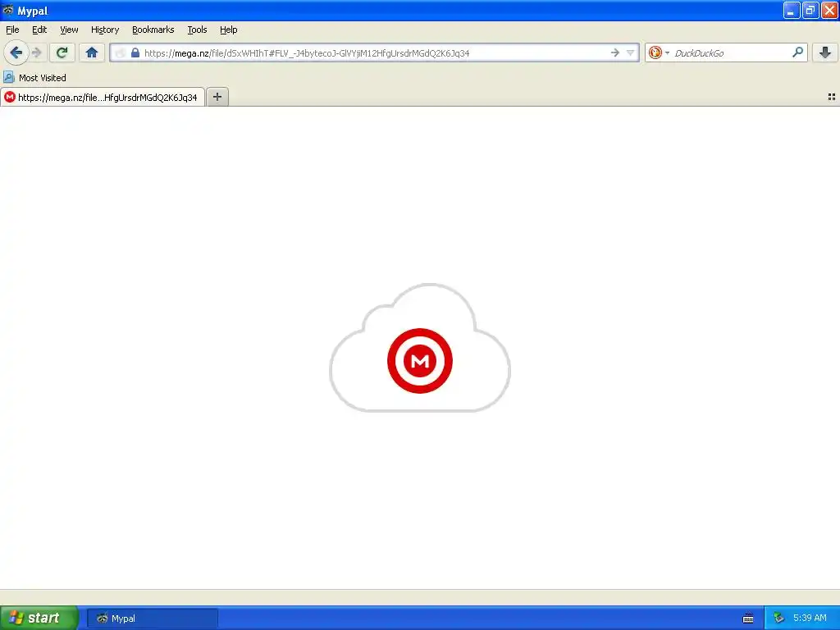Click the system tray network icon
This screenshot has width=840, height=630.
click(778, 619)
